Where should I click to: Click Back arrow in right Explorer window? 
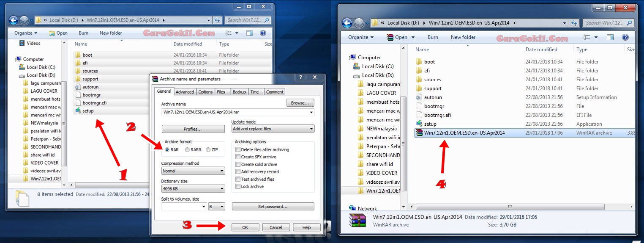pyautogui.click(x=347, y=23)
